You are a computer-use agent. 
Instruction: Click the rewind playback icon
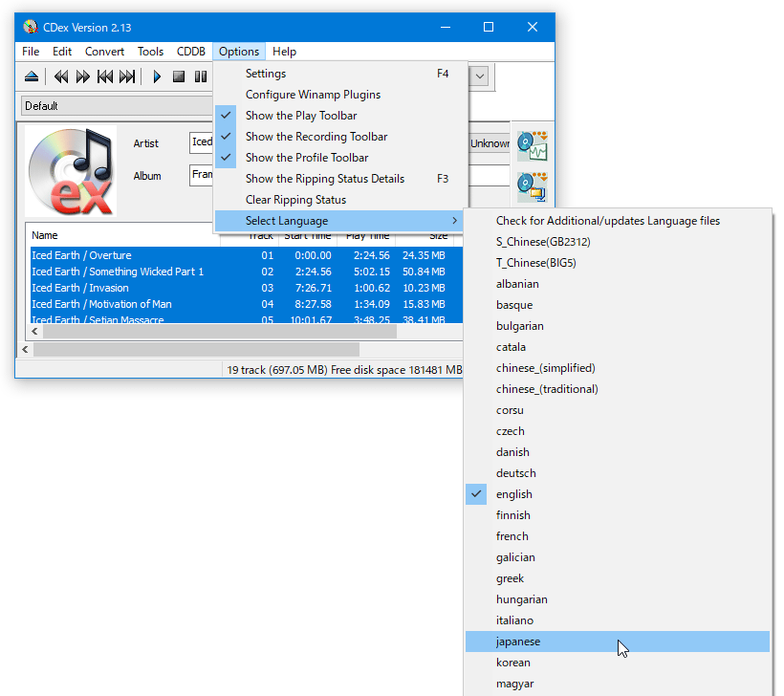pyautogui.click(x=61, y=76)
